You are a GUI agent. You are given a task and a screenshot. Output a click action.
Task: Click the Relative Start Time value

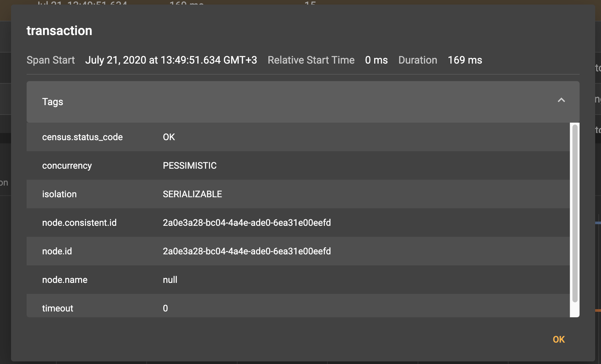[376, 60]
